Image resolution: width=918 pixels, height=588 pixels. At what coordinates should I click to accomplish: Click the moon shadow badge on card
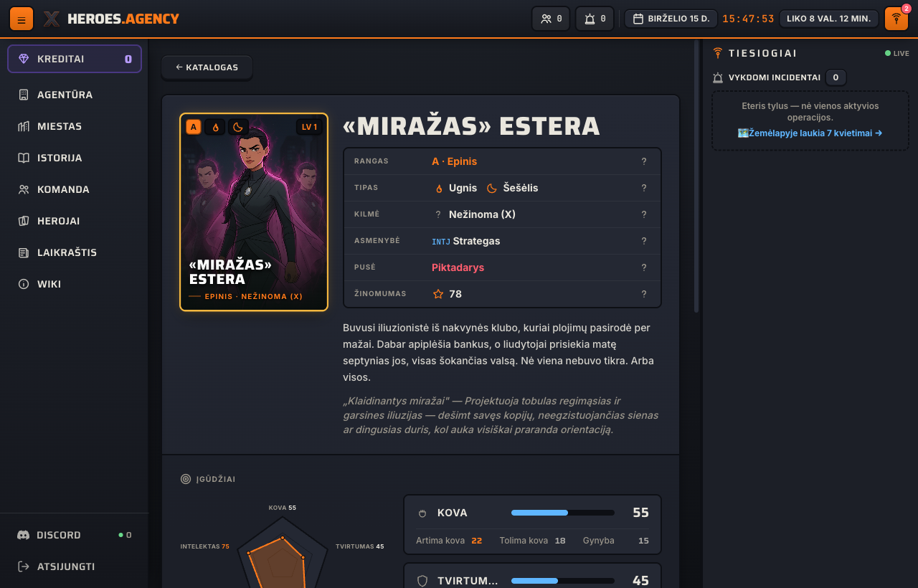[x=238, y=127]
